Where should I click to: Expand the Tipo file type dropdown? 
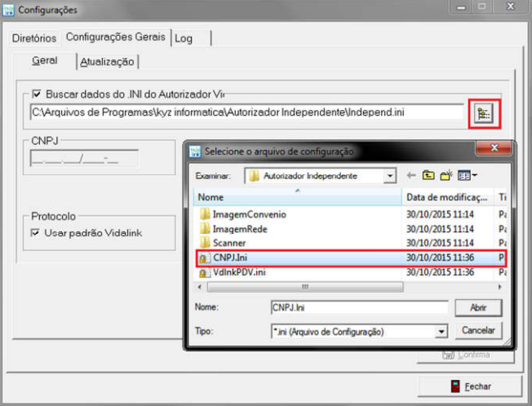point(441,332)
